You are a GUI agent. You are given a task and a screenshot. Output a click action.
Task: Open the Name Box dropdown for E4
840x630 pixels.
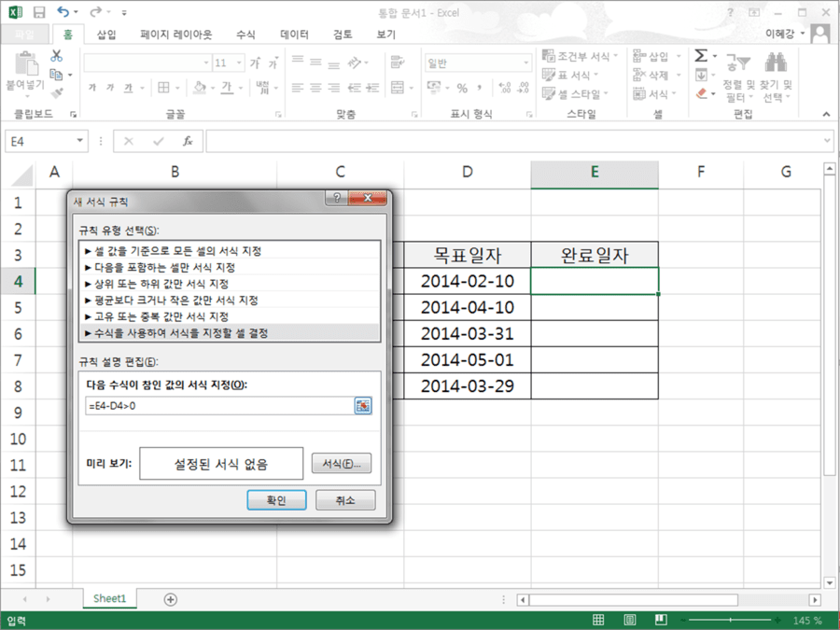[80, 141]
